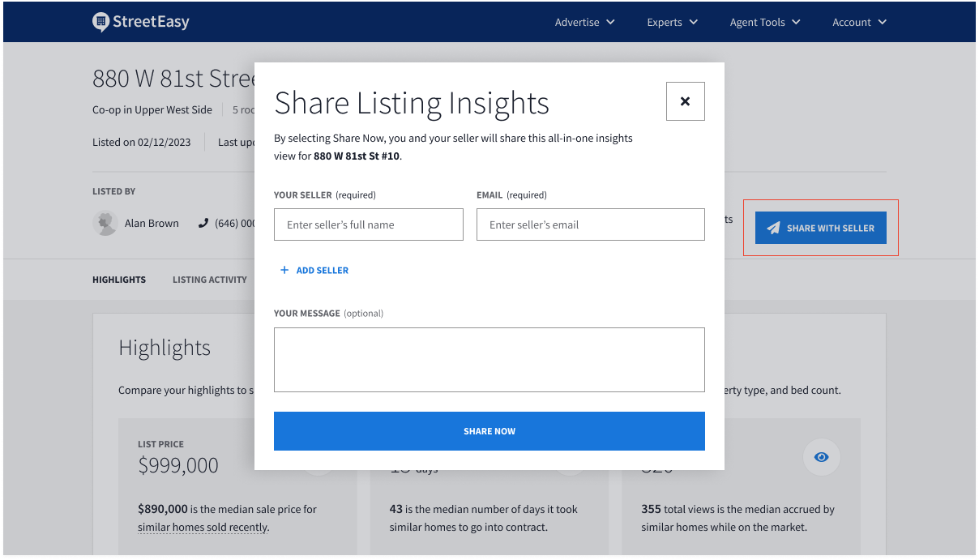Switch to the Highlights tab
979x560 pixels.
pos(119,280)
